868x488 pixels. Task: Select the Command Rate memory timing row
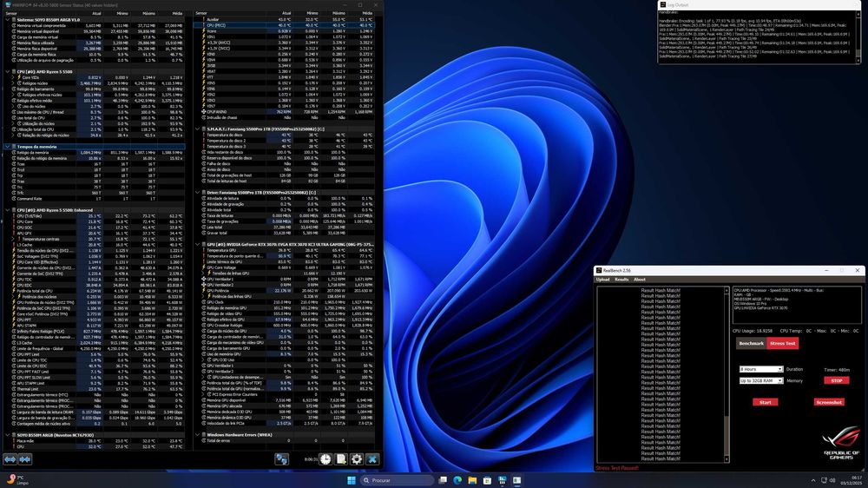pos(95,198)
